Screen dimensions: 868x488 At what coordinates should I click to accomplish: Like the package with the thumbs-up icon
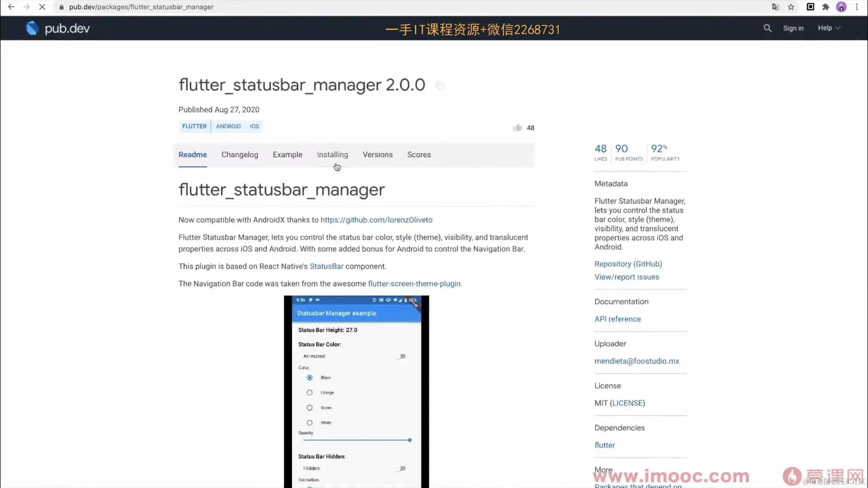pyautogui.click(x=517, y=127)
